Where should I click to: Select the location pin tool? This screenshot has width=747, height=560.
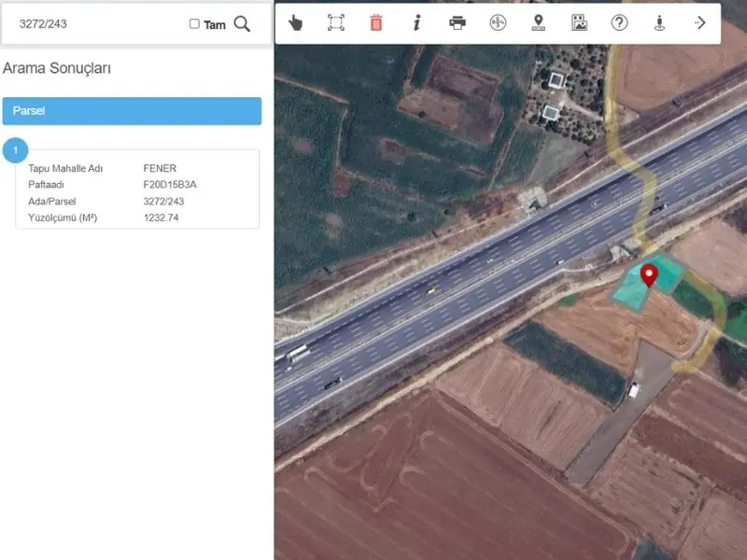[x=539, y=22]
